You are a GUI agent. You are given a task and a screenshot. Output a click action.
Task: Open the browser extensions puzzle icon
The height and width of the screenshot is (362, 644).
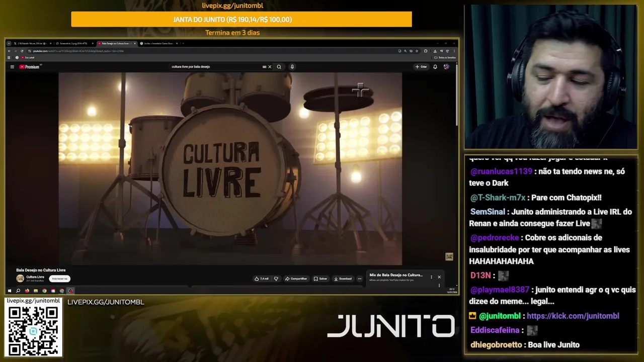point(426,51)
